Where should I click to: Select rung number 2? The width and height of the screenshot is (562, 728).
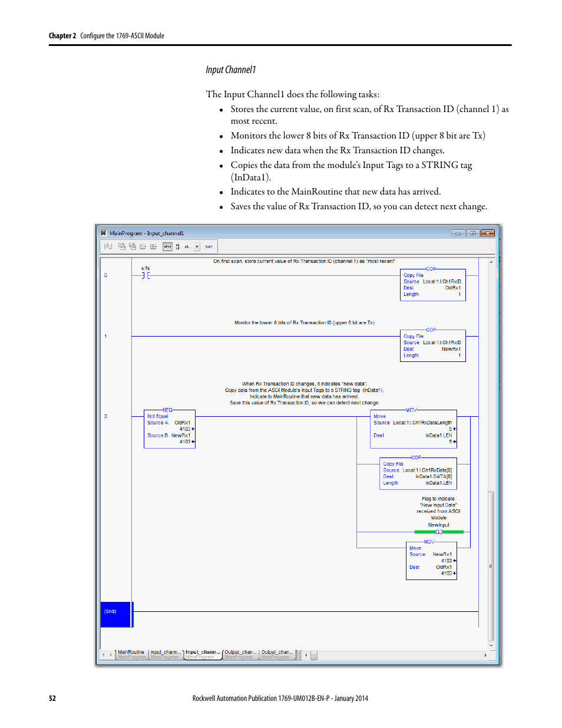pyautogui.click(x=106, y=416)
